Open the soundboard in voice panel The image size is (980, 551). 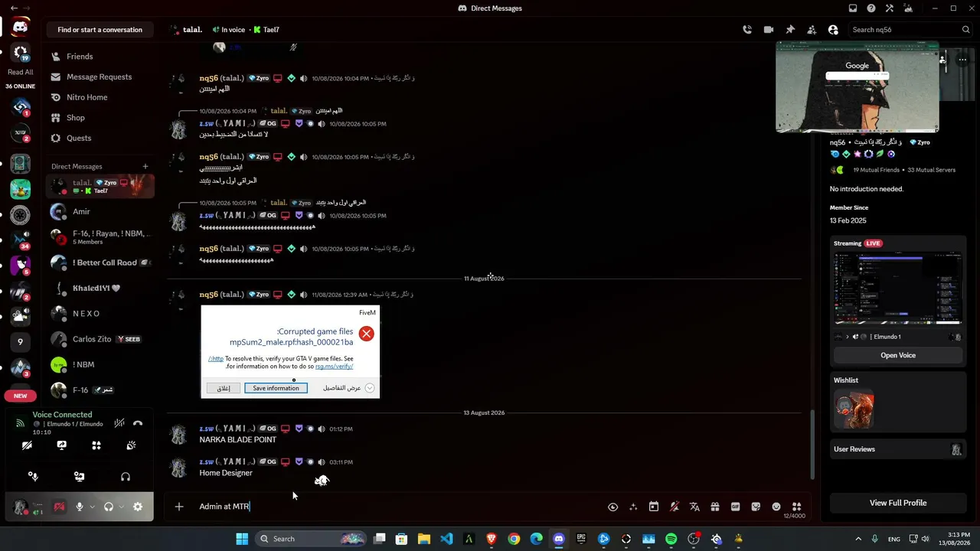131,445
